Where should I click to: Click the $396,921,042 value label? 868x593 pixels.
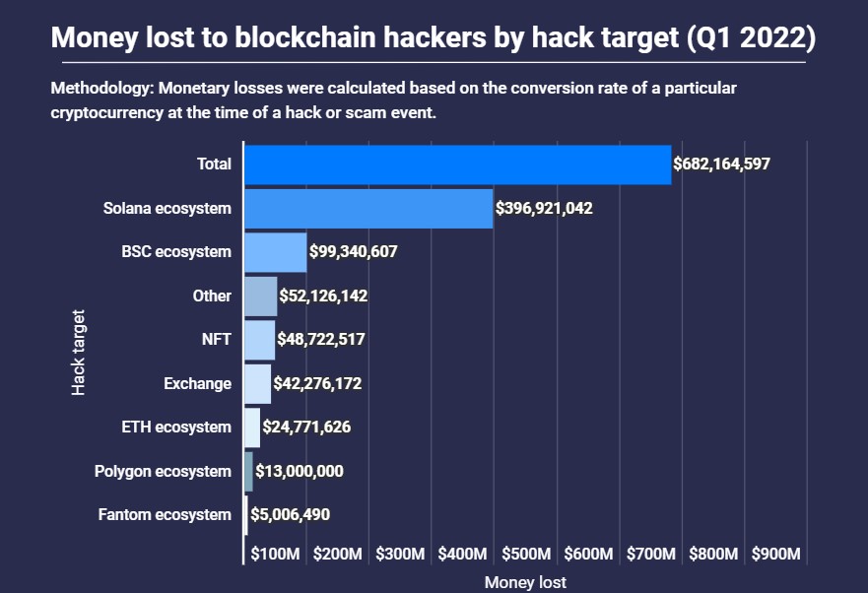pos(544,208)
